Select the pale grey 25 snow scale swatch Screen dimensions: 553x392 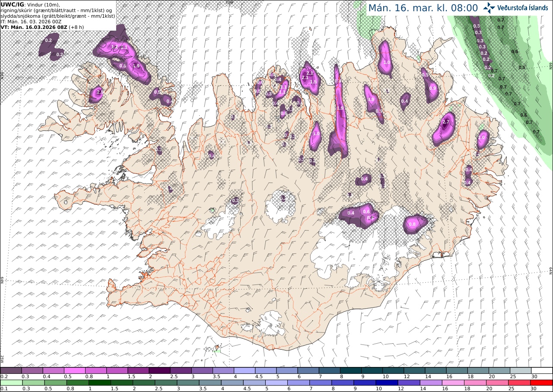(x=521, y=370)
